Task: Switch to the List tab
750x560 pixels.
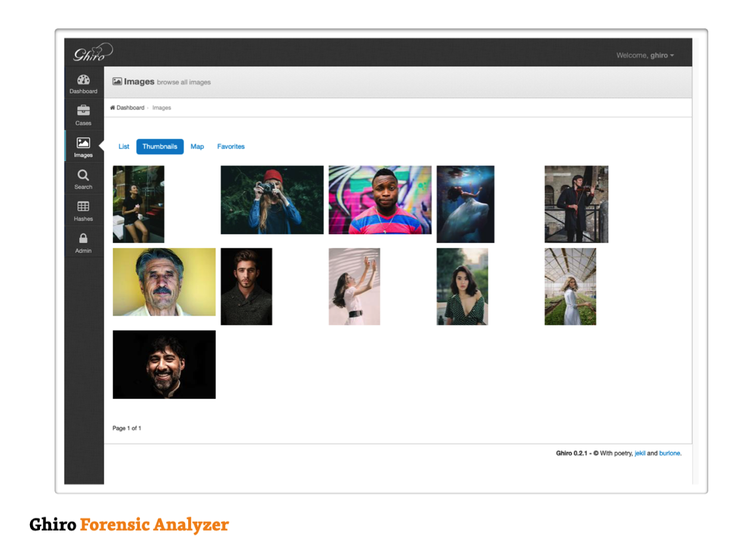Action: pyautogui.click(x=124, y=147)
